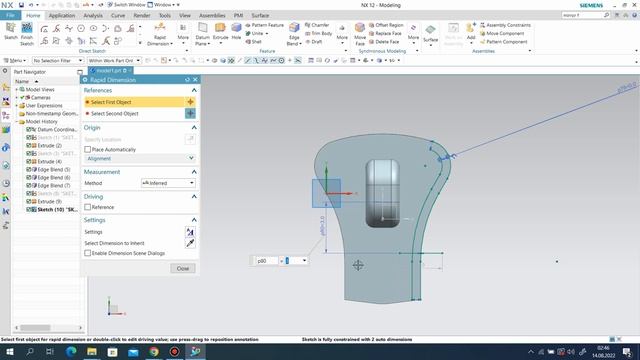Screen dimensions: 640x360
Task: Click the Select First Object crosshair icon
Action: 190,102
